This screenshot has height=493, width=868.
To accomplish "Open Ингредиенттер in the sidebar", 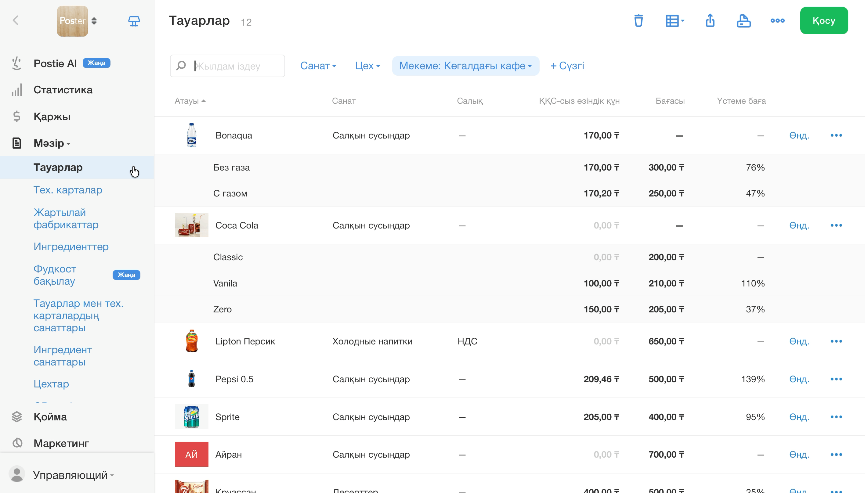I will (x=71, y=247).
